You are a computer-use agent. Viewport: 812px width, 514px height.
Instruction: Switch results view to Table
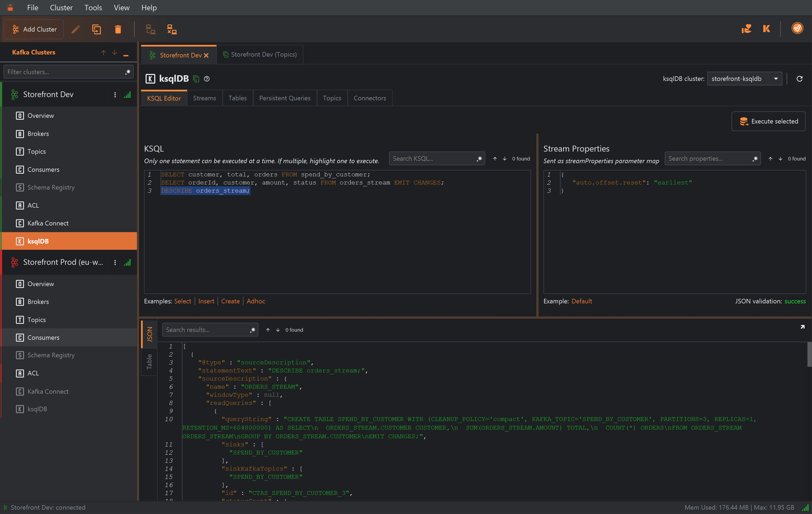pyautogui.click(x=149, y=362)
